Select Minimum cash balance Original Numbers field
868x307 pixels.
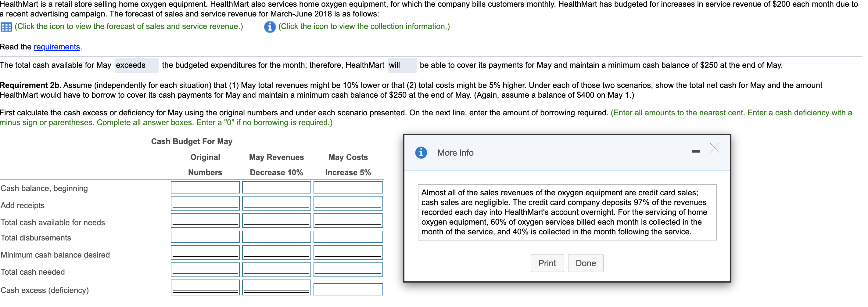coord(205,253)
